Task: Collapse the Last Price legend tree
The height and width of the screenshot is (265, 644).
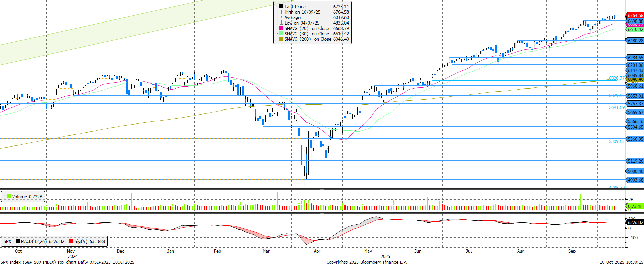Action: [277, 6]
